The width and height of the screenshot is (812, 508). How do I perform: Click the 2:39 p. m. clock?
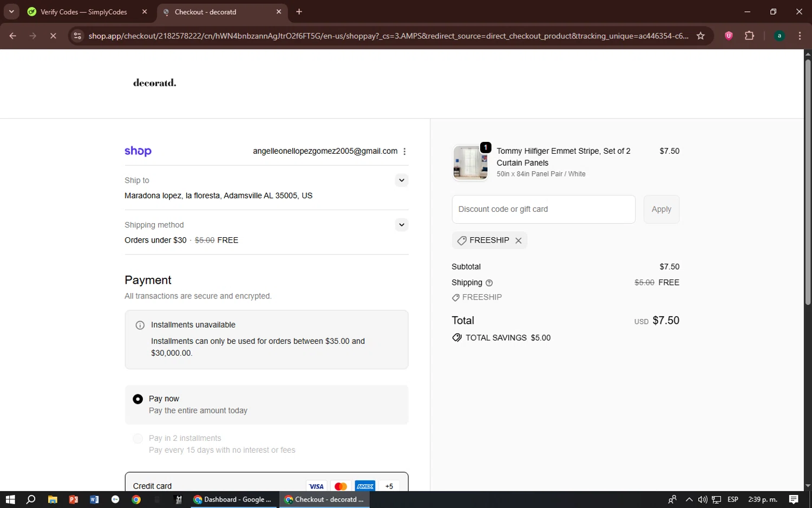762,500
